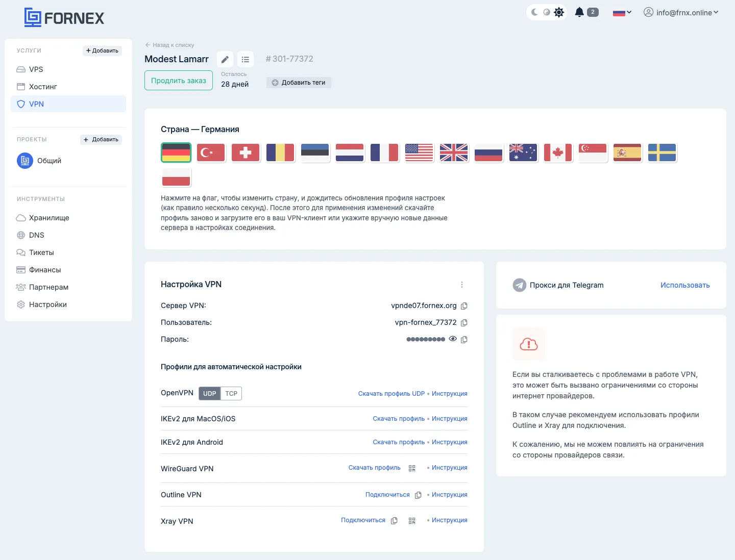Click Скачать профиль UDP link
735x560 pixels.
[391, 394]
